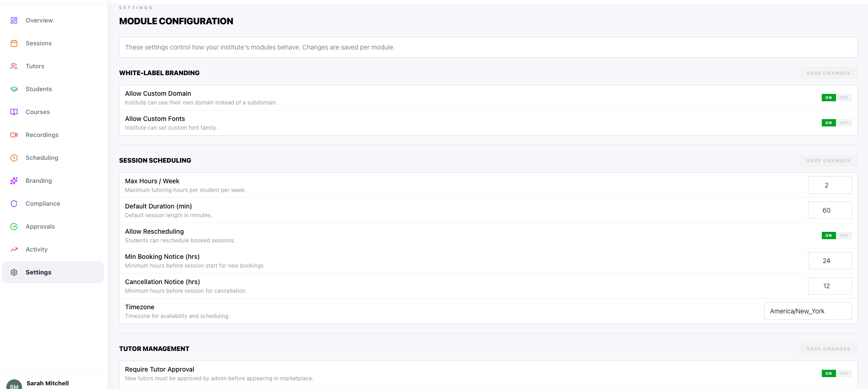Select the Students graduation cap icon
Viewport: 868px width, 389px height.
(14, 89)
